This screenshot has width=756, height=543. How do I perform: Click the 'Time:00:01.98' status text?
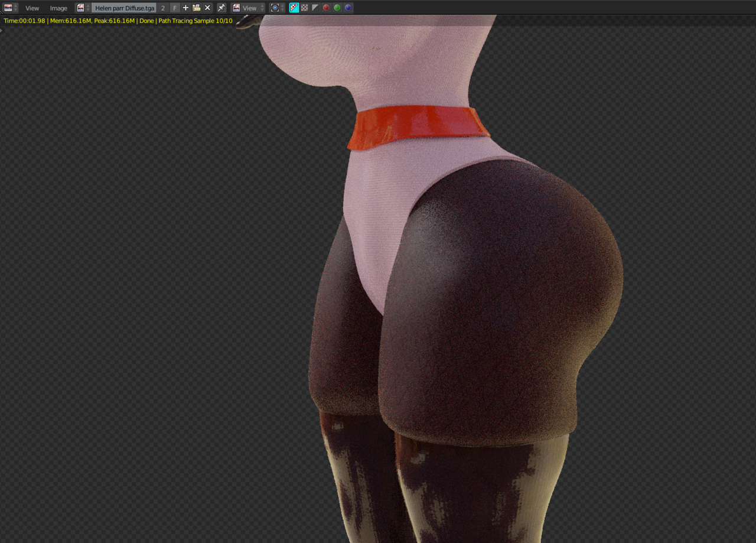24,21
